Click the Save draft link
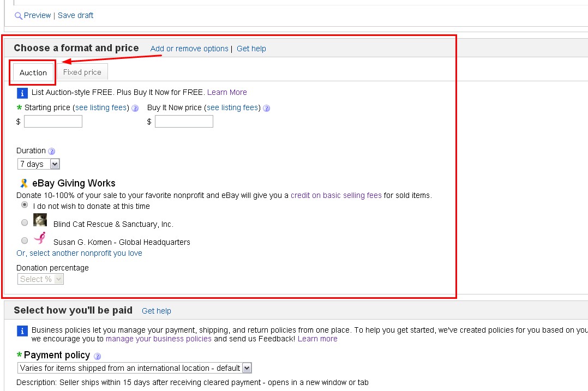The width and height of the screenshot is (588, 391). pyautogui.click(x=75, y=15)
